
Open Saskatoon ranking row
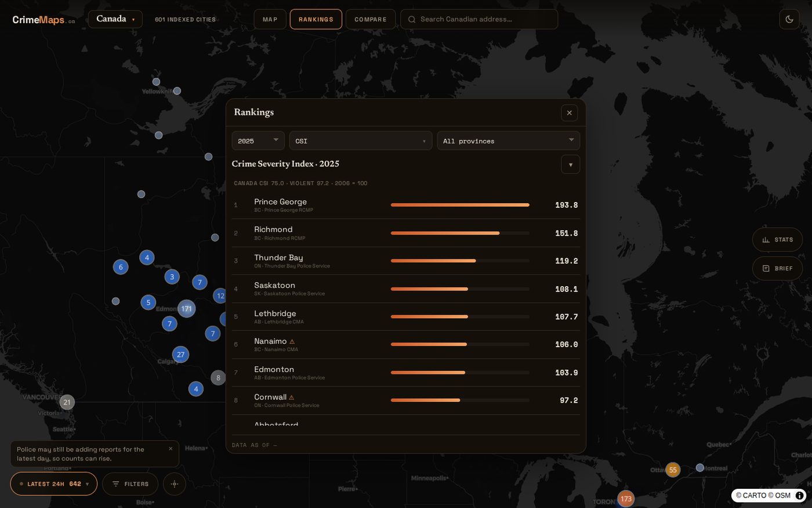(x=406, y=289)
